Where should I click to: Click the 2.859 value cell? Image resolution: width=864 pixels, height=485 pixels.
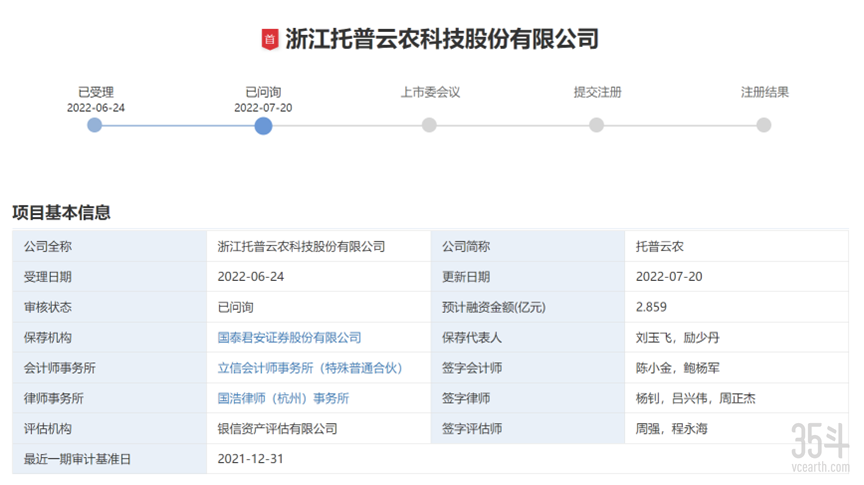[737, 307]
